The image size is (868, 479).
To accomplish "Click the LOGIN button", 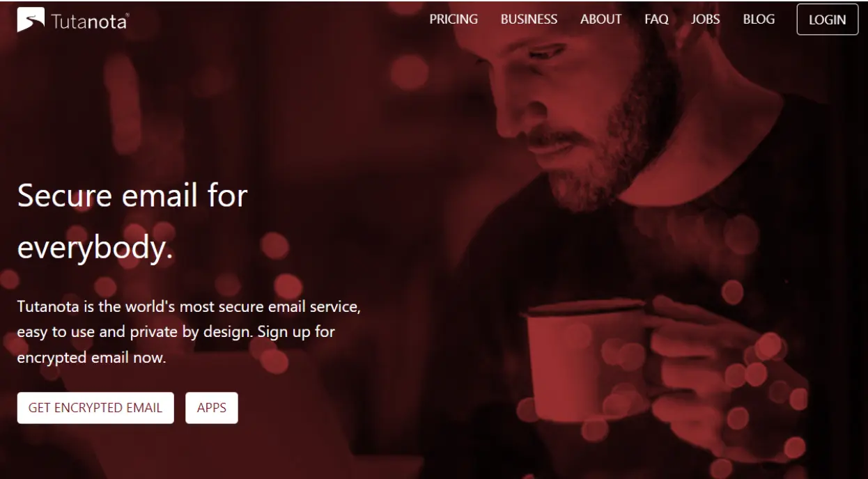I will click(x=828, y=19).
